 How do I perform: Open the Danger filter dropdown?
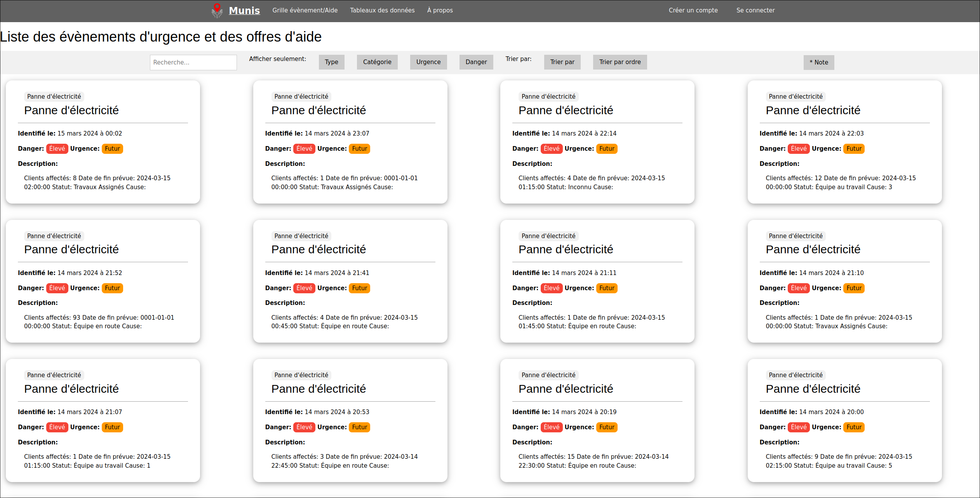pyautogui.click(x=476, y=62)
